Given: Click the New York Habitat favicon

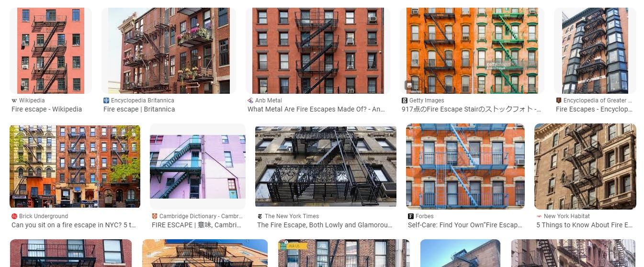Looking at the screenshot, I should click(x=539, y=216).
